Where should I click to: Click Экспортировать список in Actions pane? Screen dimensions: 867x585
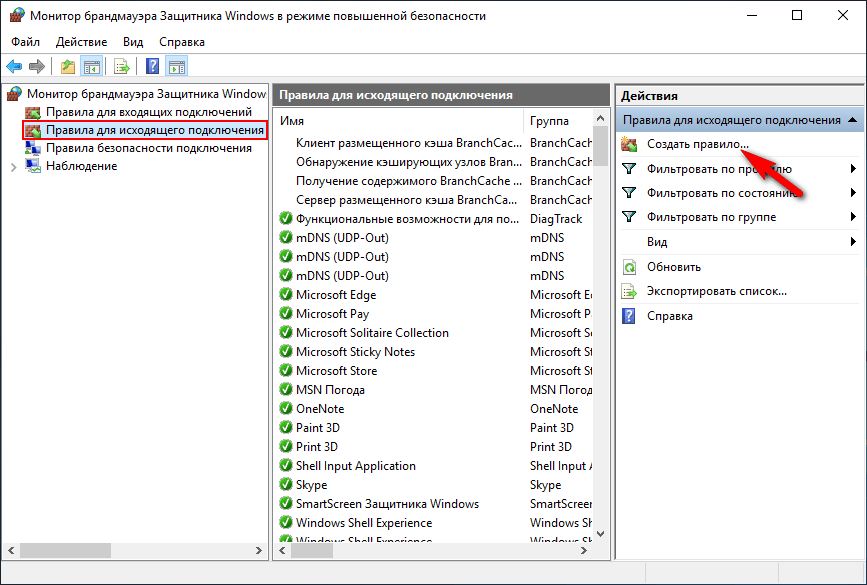pyautogui.click(x=717, y=291)
